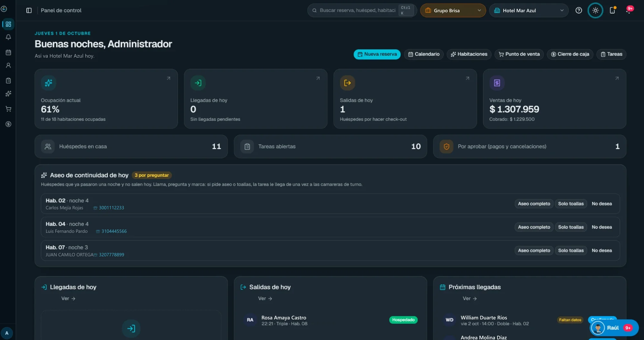This screenshot has width=644, height=340.
Task: Open dollar coin icon in sidebar
Action: click(x=8, y=124)
